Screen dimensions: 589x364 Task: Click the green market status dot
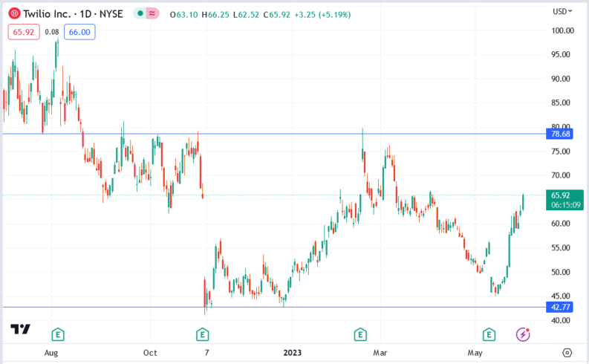click(x=140, y=13)
